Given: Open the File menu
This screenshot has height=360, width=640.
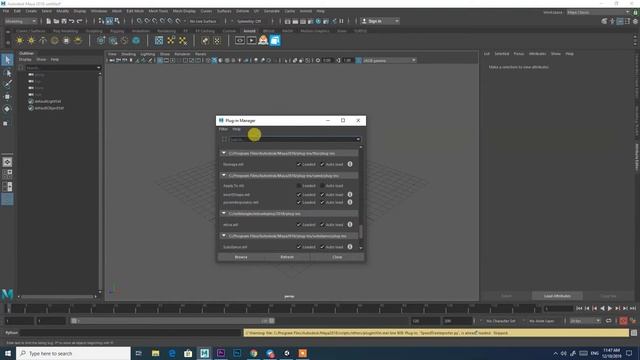Looking at the screenshot, I should (x=6, y=11).
